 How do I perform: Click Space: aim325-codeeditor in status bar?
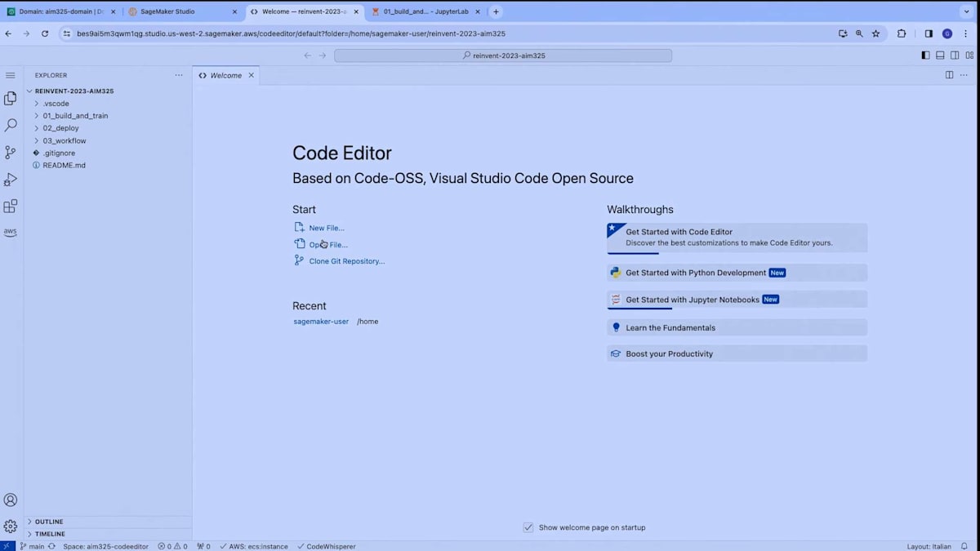[x=106, y=546]
